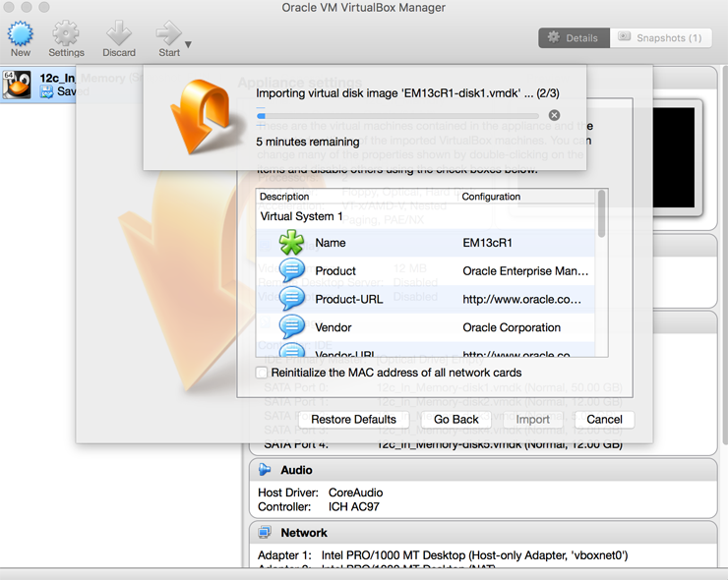Click the Cancel button
728x580 pixels.
coord(604,420)
